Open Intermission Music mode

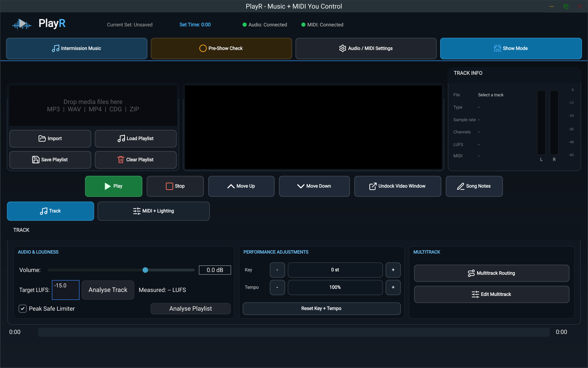pos(77,48)
